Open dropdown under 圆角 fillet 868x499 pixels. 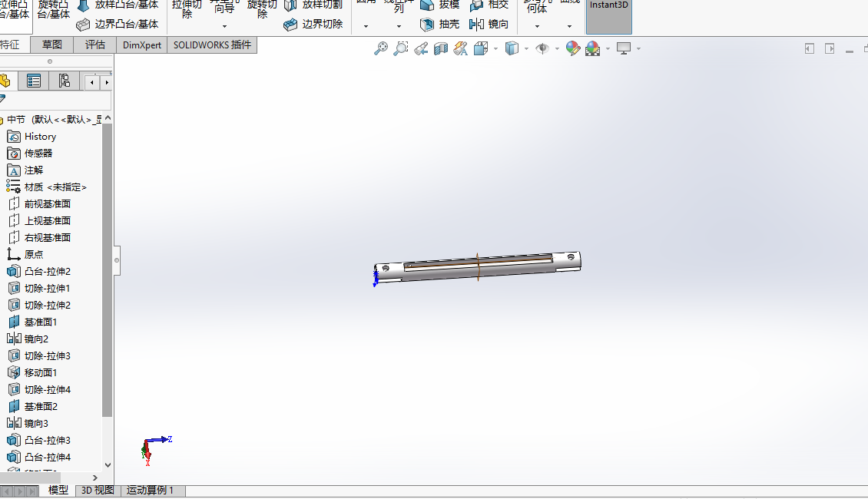366,27
